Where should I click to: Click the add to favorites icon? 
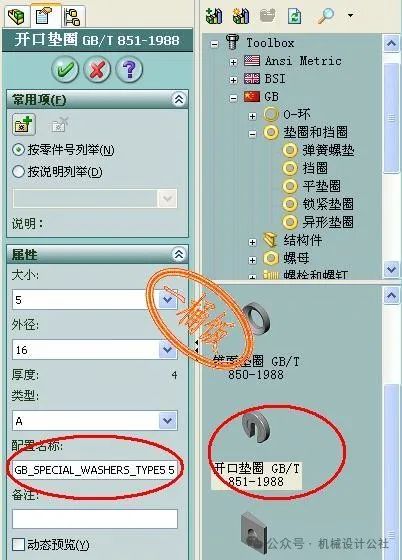click(24, 124)
